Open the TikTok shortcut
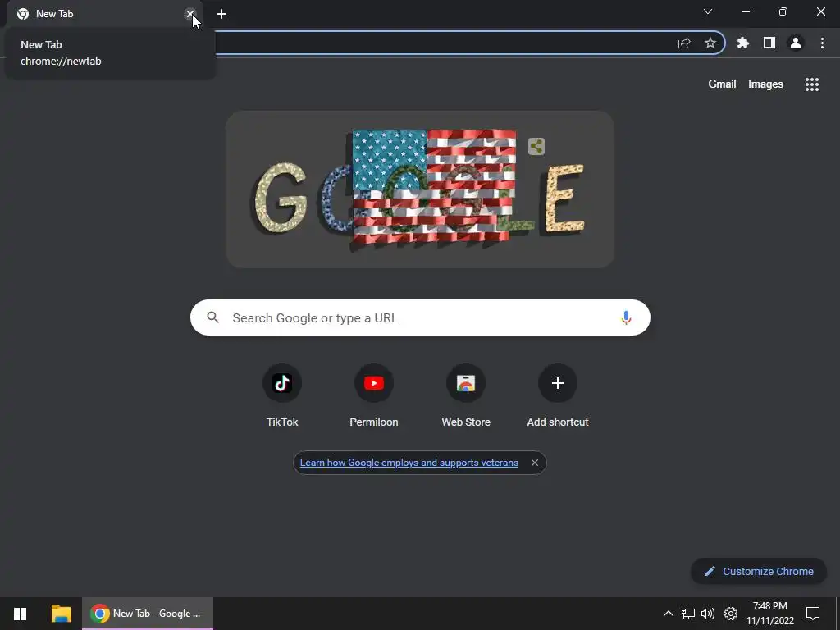Screen dimensions: 840x630 (282, 395)
